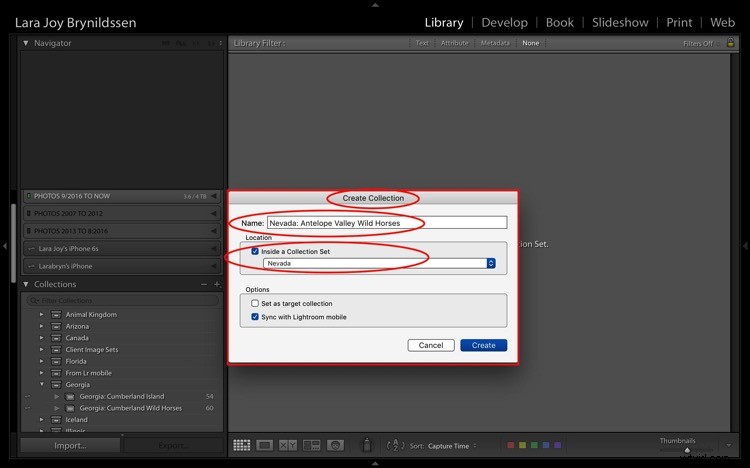Switch to Grid view in toolbar
Viewport: 750px width, 468px height.
pyautogui.click(x=242, y=446)
